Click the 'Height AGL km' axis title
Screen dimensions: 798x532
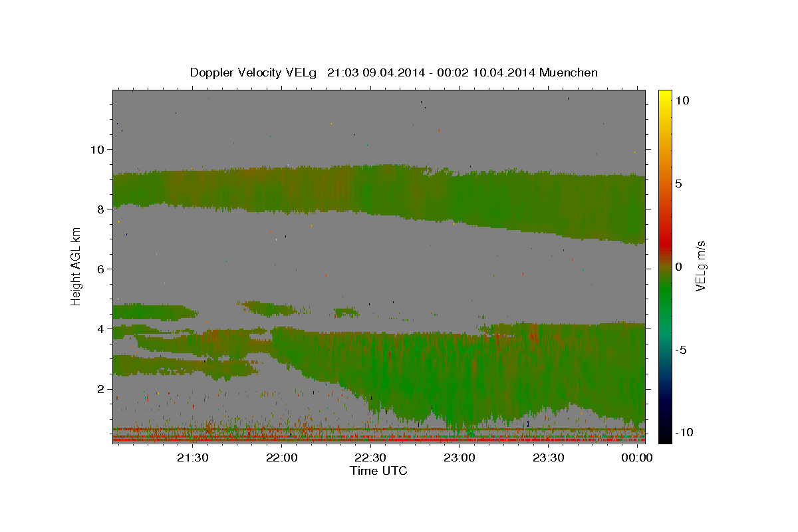[x=76, y=267]
